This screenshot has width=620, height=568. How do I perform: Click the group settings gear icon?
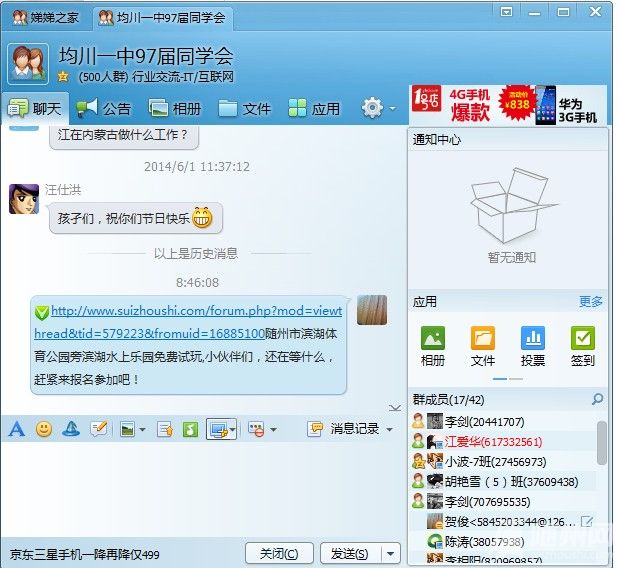point(372,108)
